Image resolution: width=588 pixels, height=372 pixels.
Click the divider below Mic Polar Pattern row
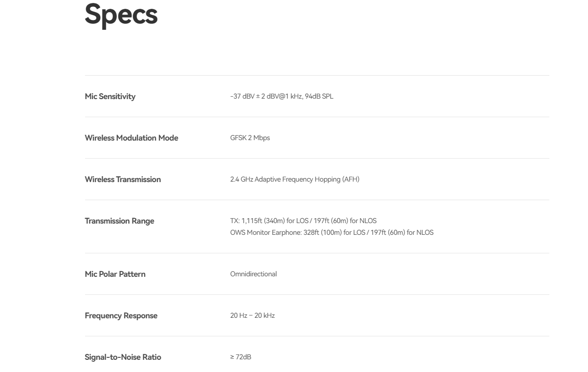point(317,294)
